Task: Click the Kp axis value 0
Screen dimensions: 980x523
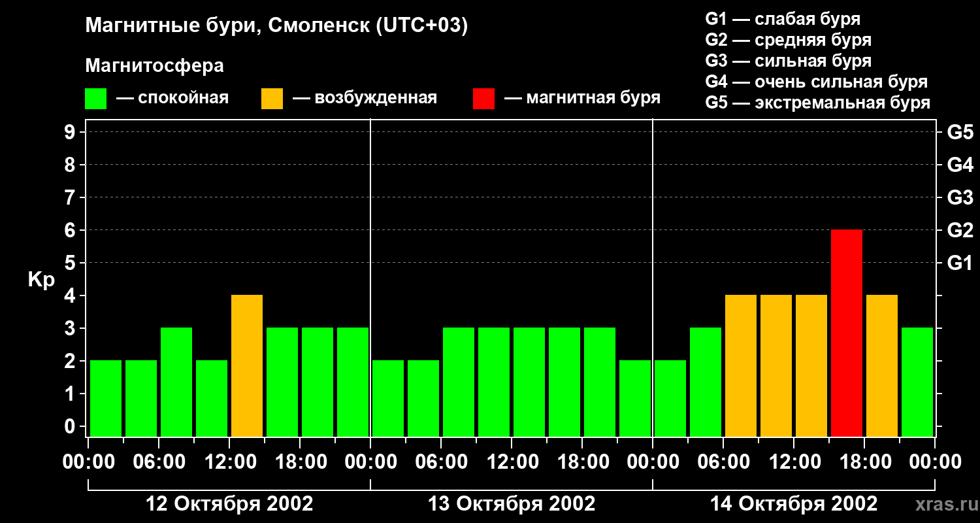Action: point(71,426)
